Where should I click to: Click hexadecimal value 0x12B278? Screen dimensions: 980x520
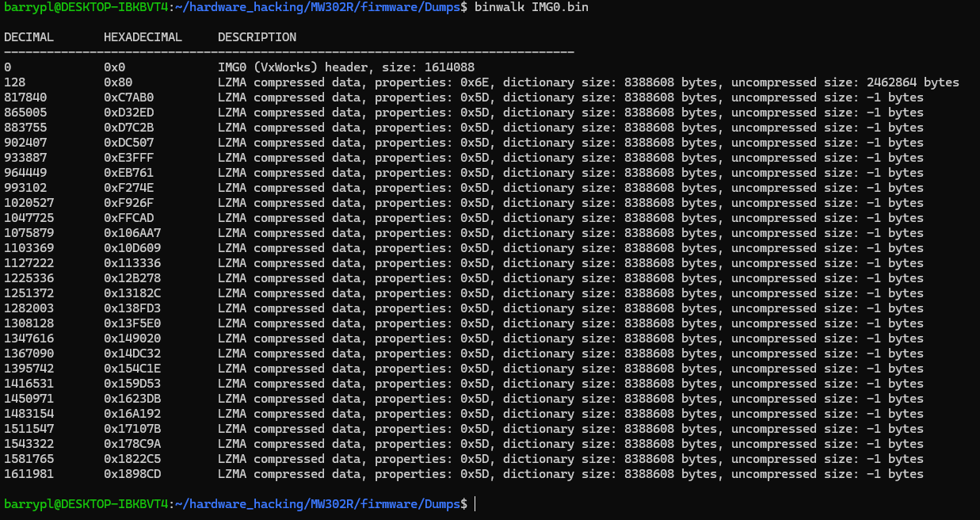132,278
